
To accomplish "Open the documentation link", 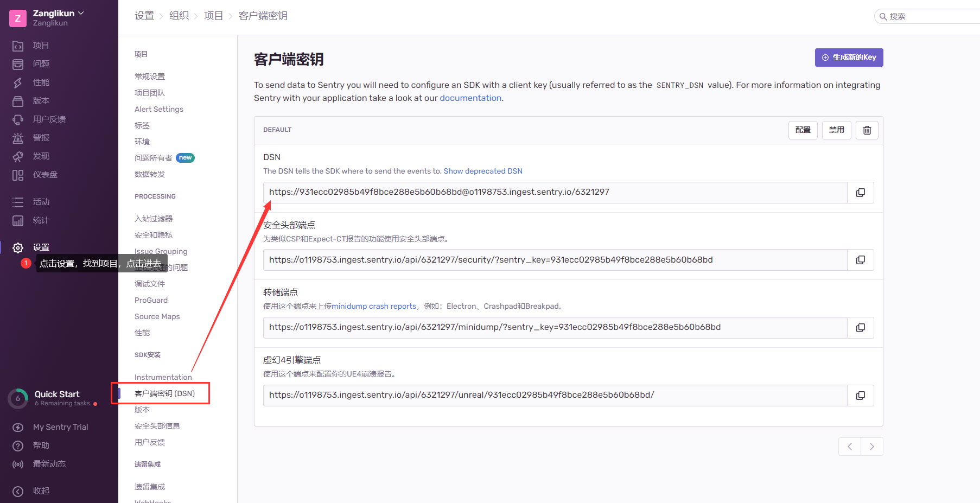I will coord(470,98).
